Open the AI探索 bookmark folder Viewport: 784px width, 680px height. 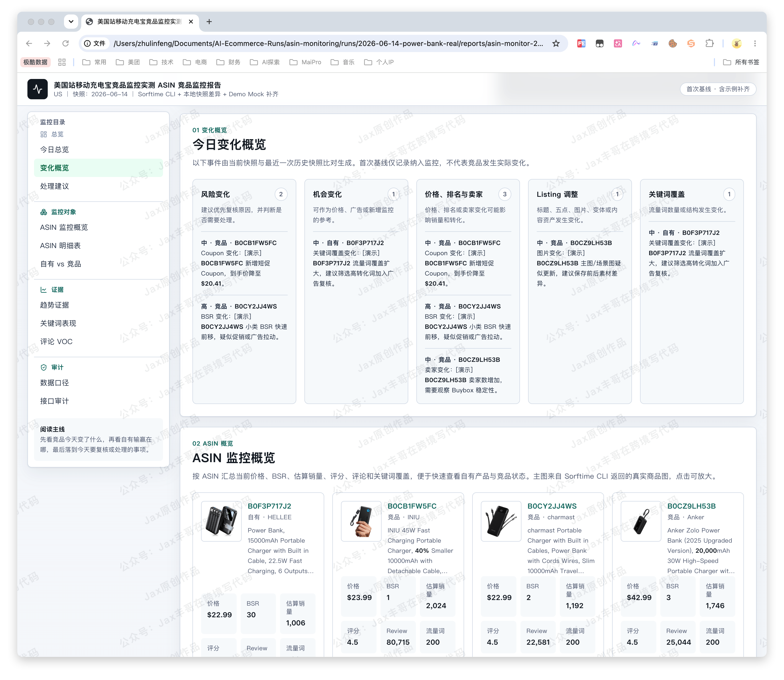tap(265, 62)
